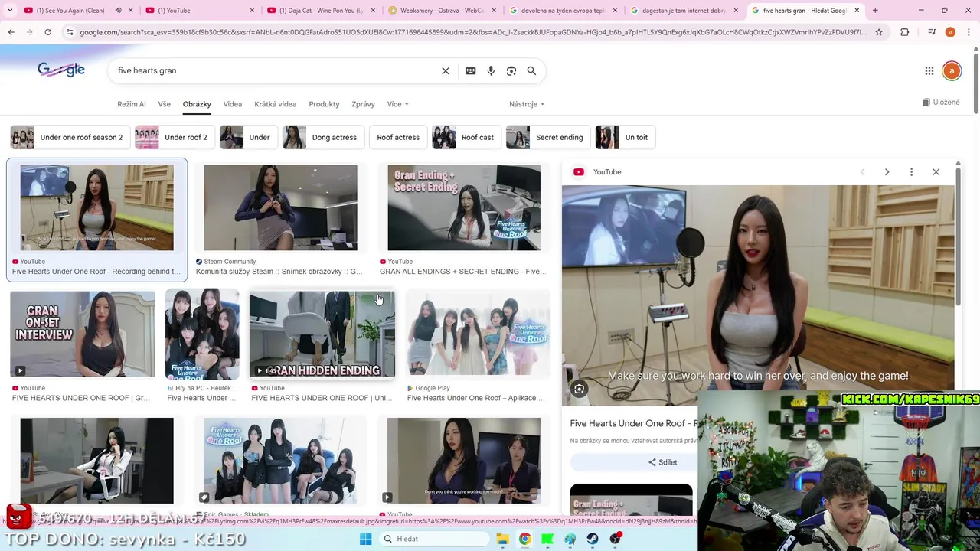
Task: Close the See You Again browser tab
Action: [x=131, y=11]
